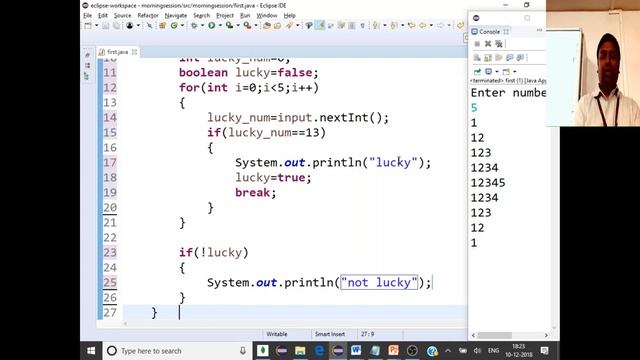Click the Coverage run icon
640x360 pixels.
[229, 25]
